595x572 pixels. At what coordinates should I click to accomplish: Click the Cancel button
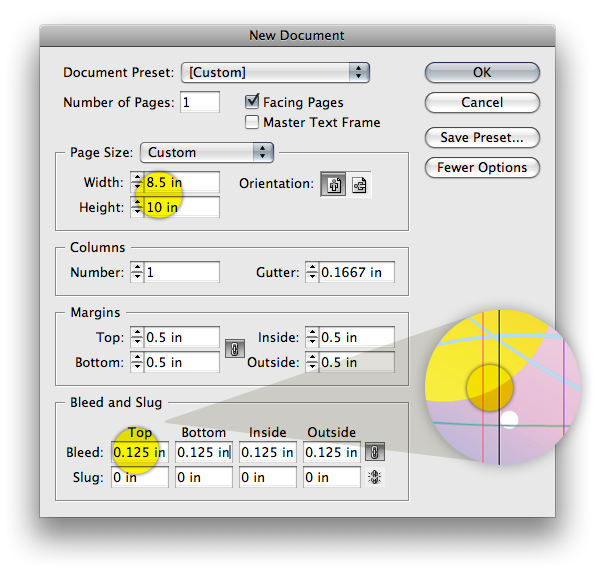point(482,102)
